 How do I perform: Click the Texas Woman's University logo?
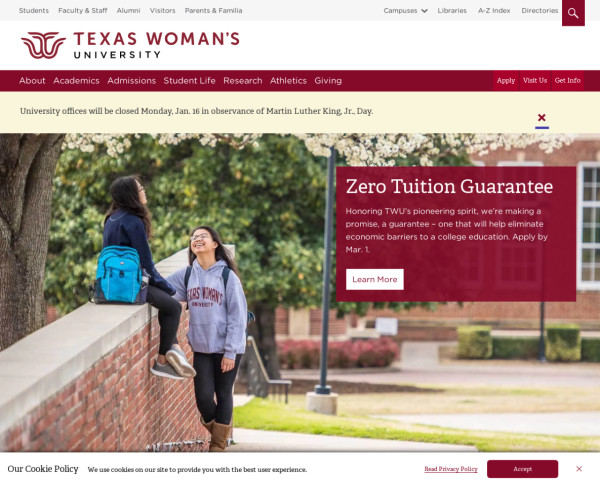(x=130, y=45)
